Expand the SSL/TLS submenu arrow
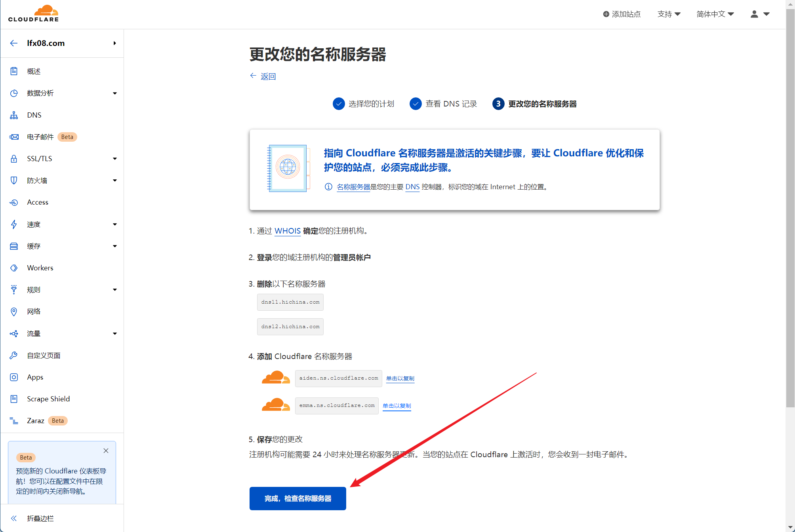 [115, 159]
